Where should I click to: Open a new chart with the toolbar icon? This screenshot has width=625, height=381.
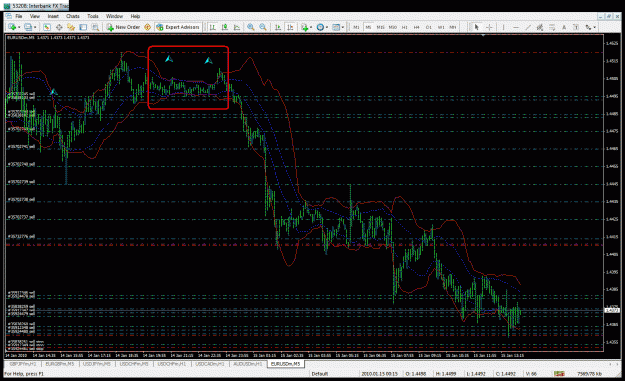tap(12, 27)
